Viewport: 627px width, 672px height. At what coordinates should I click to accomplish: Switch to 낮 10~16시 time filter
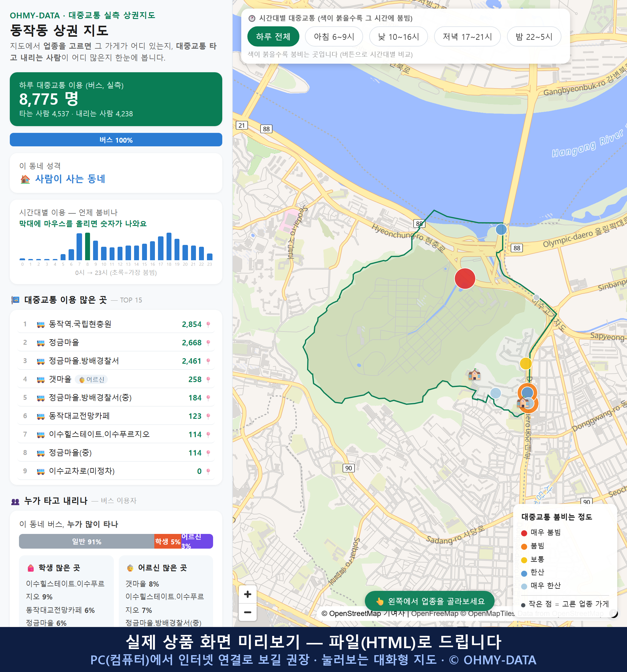[398, 36]
